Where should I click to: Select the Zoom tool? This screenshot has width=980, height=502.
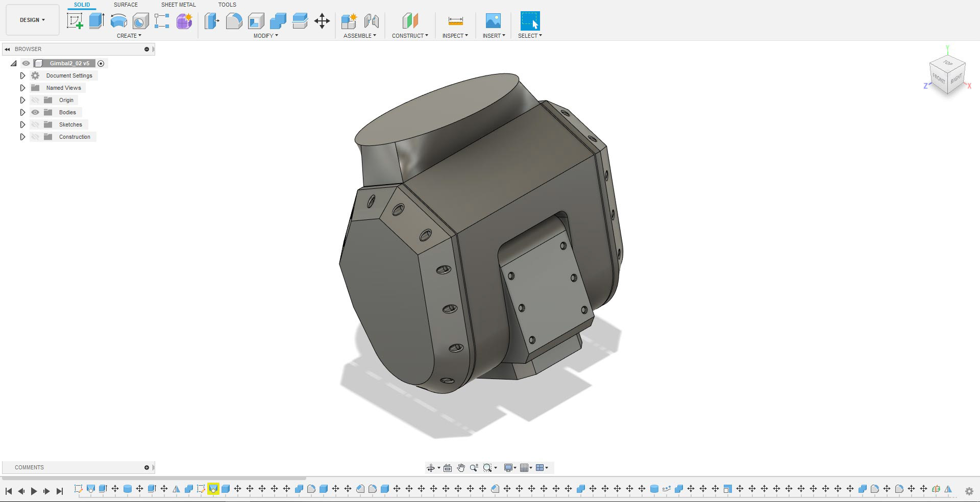pos(474,468)
